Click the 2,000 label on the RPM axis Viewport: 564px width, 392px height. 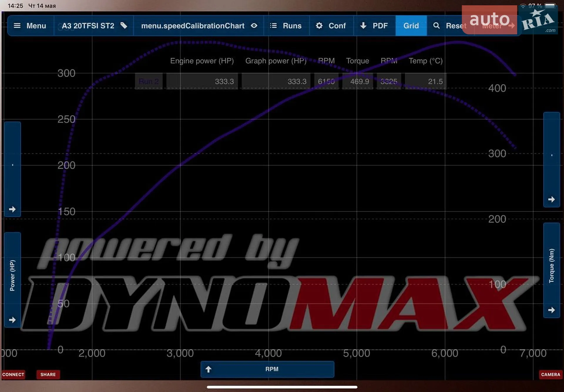tap(92, 353)
